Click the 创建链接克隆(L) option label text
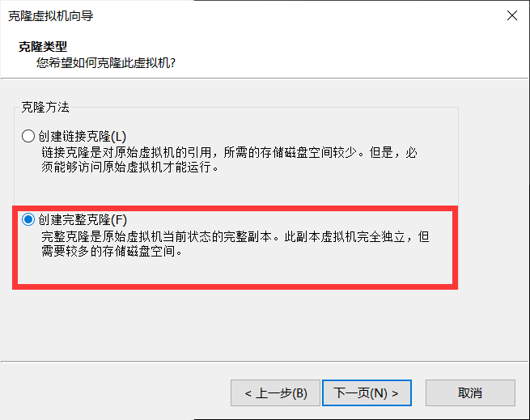 point(83,136)
